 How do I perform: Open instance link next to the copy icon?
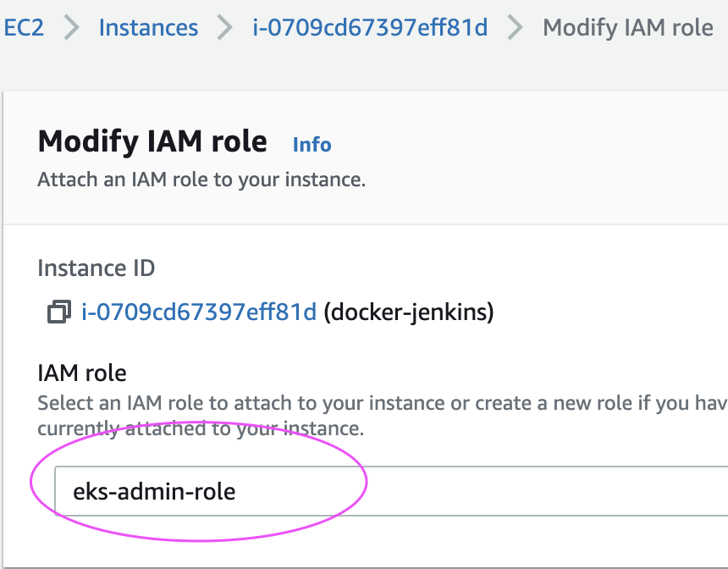[199, 312]
